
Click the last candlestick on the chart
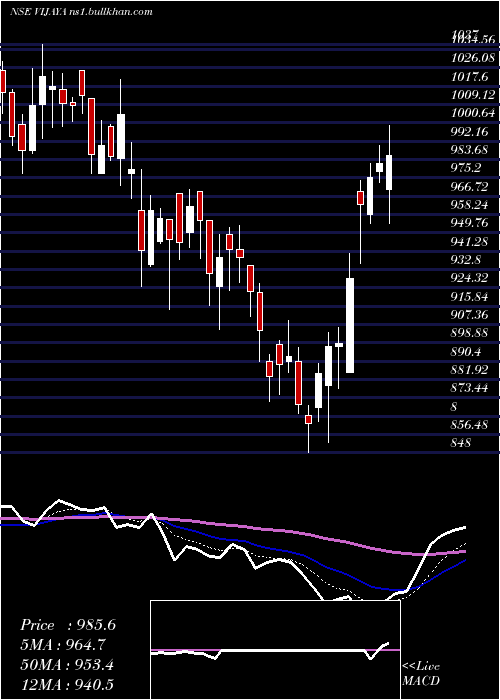[x=389, y=172]
